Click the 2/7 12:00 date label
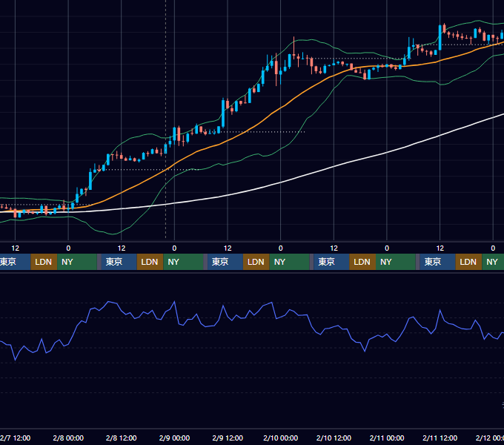The height and width of the screenshot is (445, 504). (15, 438)
